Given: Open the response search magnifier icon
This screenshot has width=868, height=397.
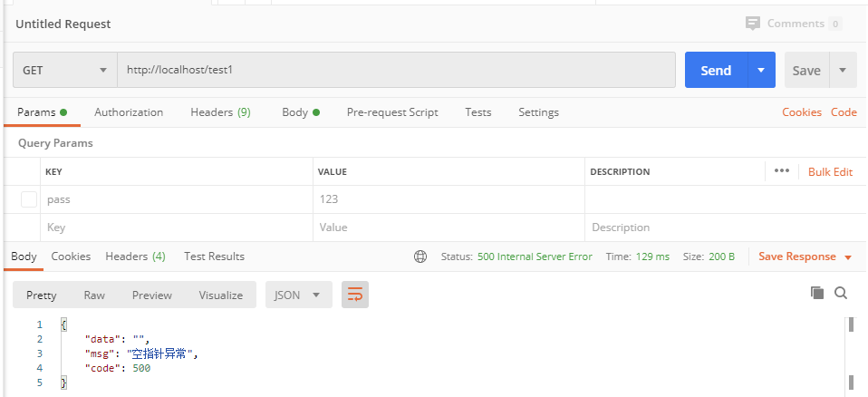Looking at the screenshot, I should [841, 293].
